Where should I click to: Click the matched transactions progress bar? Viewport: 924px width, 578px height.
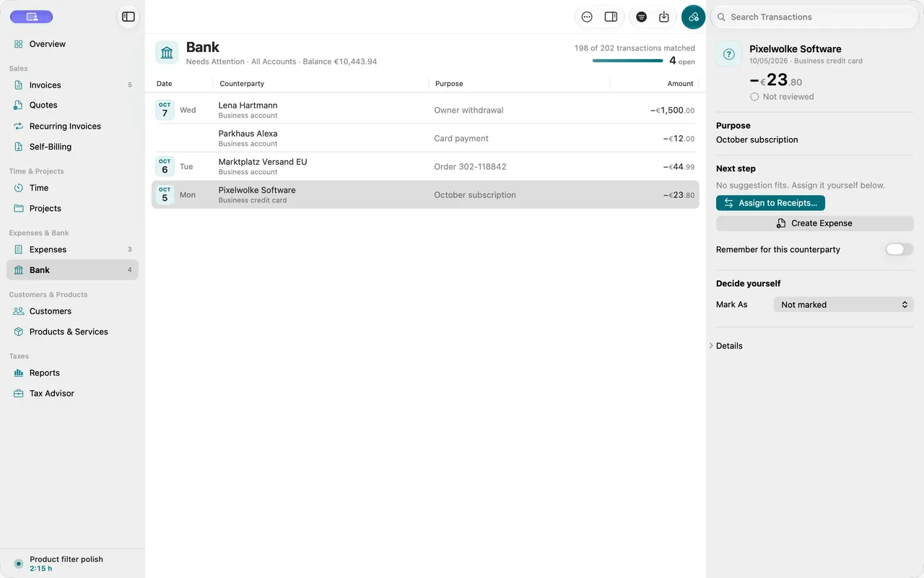click(627, 61)
